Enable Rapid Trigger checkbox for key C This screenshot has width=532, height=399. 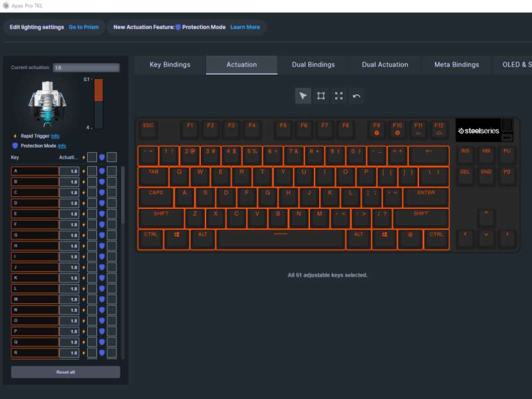(92, 192)
